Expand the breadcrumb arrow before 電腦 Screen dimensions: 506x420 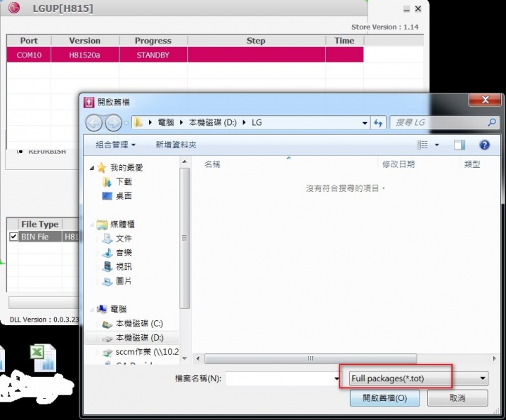(150, 123)
